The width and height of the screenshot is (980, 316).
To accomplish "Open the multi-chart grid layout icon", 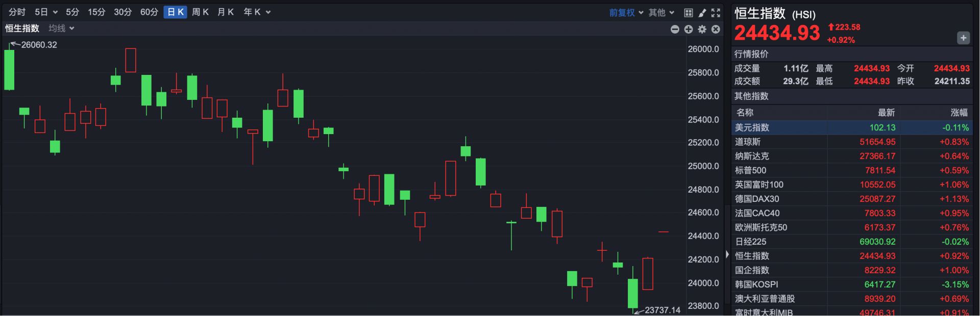I will point(689,13).
